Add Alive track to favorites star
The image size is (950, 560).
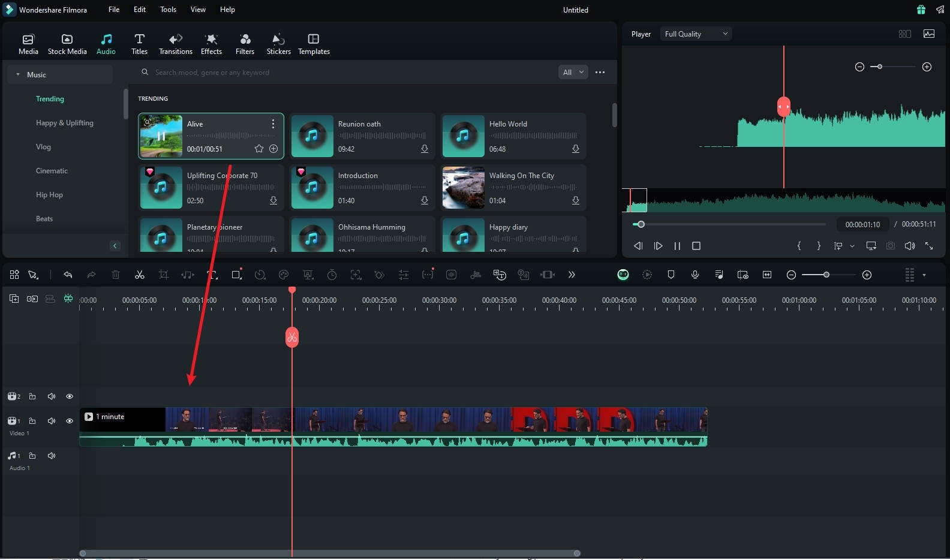(259, 149)
